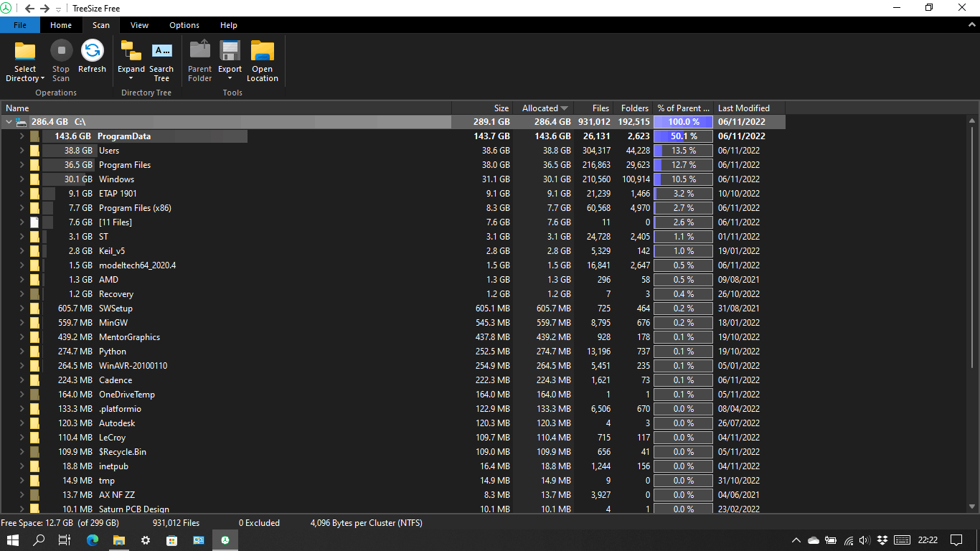Navigate back with the title bar arrow
980x551 pixels.
tap(30, 9)
